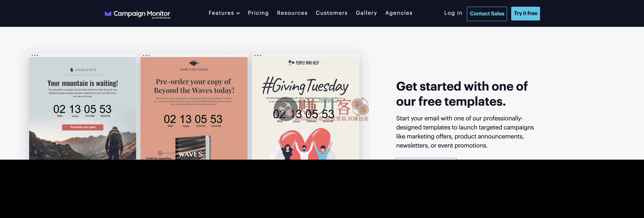Select Agencies in the top navigation
644x218 pixels.
coord(399,13)
